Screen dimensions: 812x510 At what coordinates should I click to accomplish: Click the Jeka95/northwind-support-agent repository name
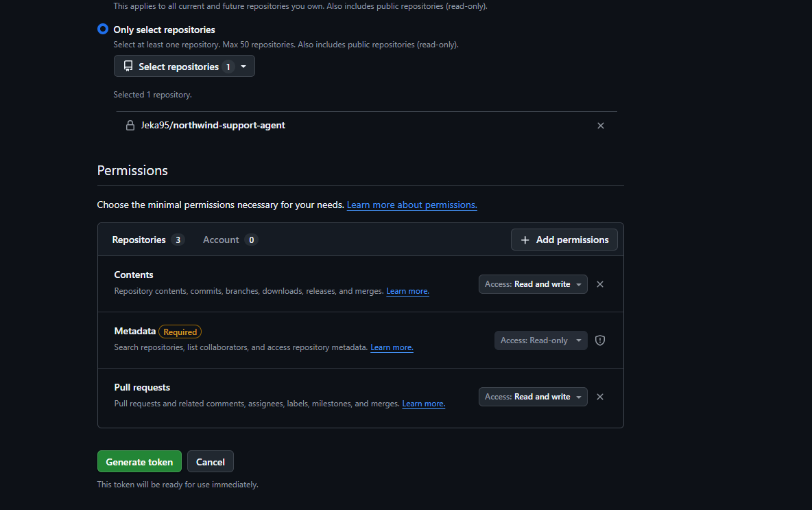(x=213, y=126)
